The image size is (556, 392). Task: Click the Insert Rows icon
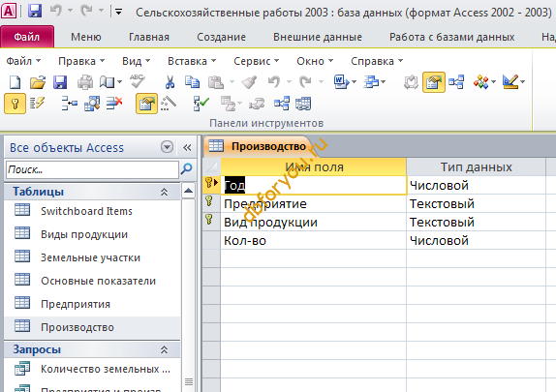coord(70,104)
